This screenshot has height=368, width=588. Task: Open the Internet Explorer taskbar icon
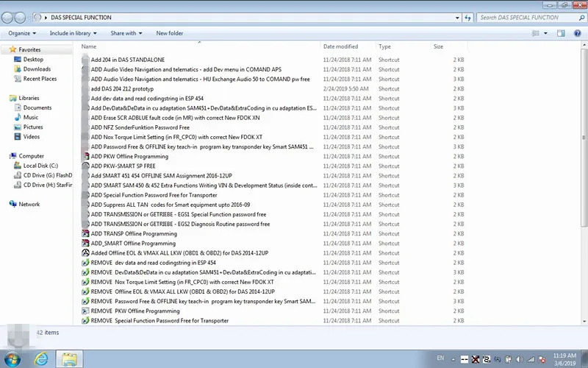click(x=41, y=359)
